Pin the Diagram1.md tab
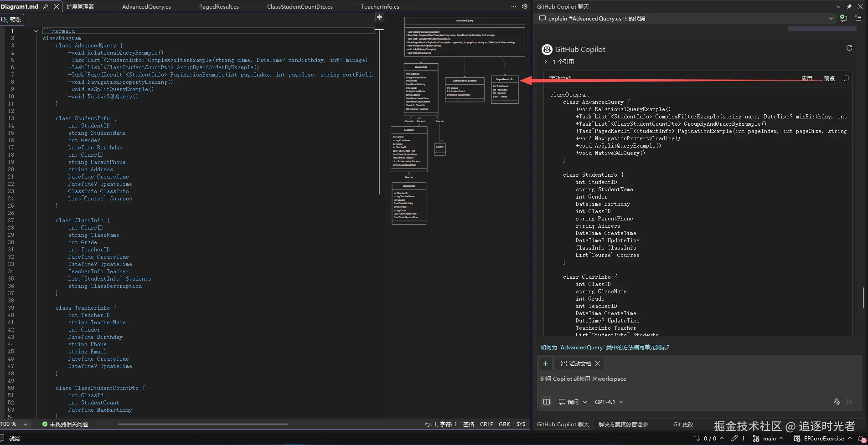Screen dimensions: 868x445 click(x=46, y=6)
